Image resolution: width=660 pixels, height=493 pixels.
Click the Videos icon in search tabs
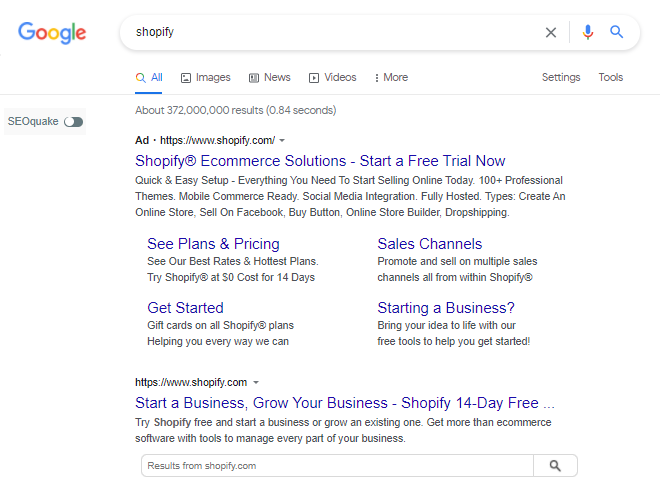coord(314,78)
